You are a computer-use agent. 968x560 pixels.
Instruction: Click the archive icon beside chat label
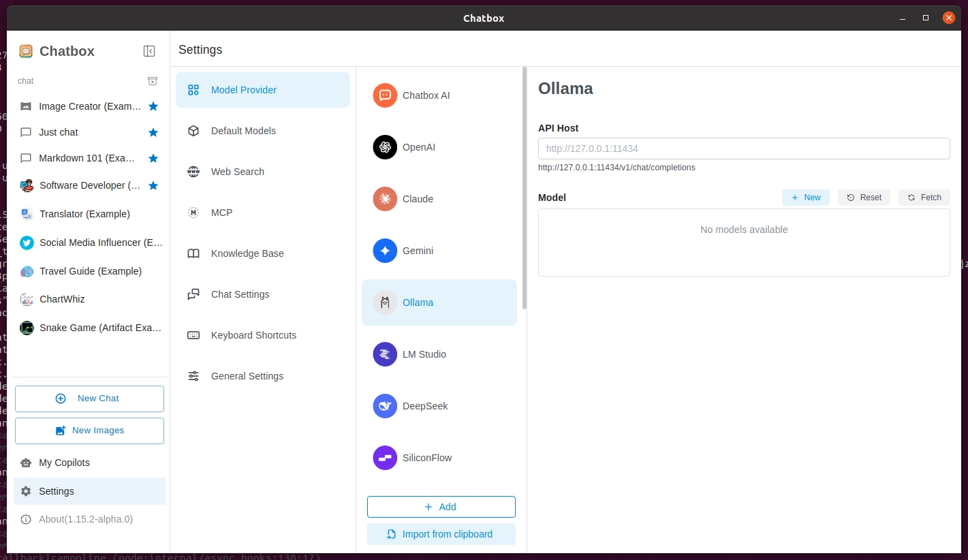pyautogui.click(x=153, y=81)
